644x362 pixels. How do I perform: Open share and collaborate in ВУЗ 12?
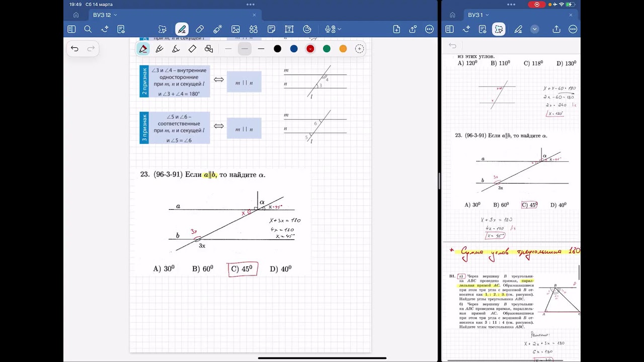pyautogui.click(x=413, y=29)
